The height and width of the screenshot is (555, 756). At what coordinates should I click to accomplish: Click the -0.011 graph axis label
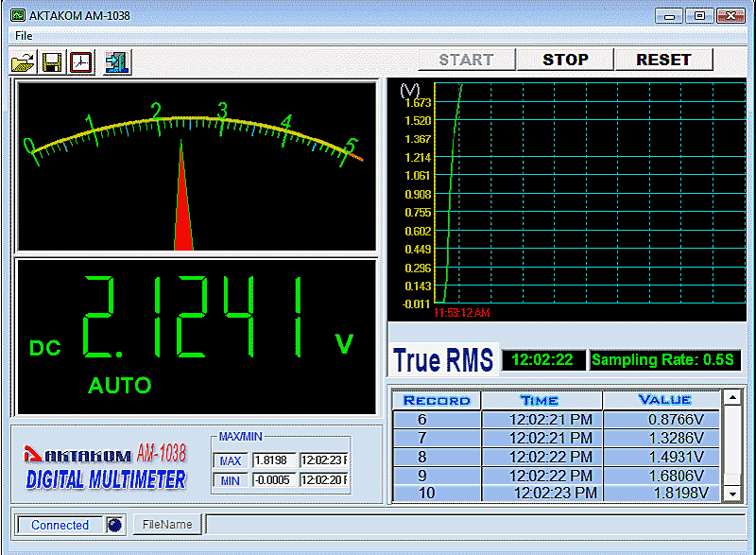tap(416, 304)
